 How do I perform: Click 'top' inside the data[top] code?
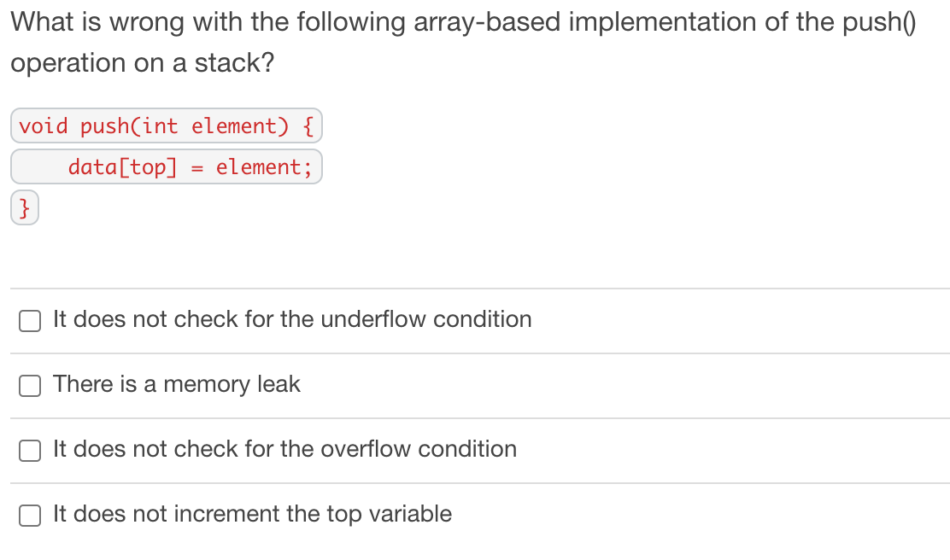(x=149, y=167)
